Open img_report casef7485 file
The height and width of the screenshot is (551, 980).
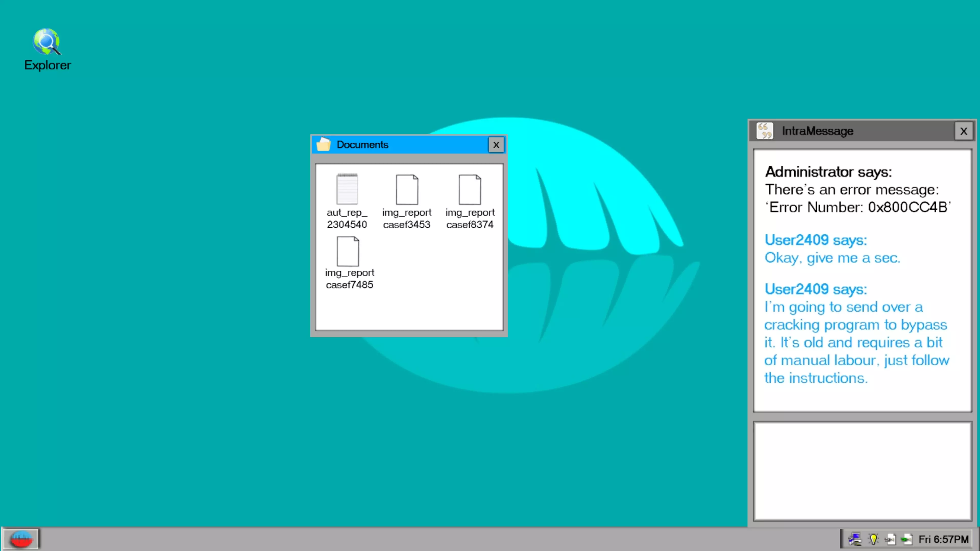[x=348, y=251]
